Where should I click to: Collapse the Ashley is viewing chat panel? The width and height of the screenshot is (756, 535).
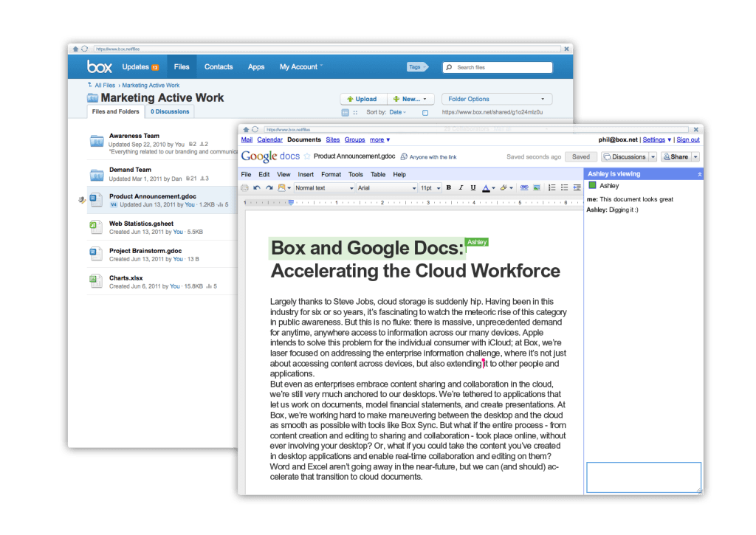click(x=699, y=174)
